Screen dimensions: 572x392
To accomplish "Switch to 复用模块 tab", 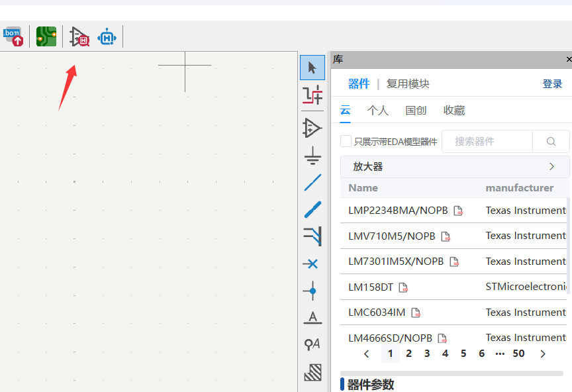I will pos(408,83).
